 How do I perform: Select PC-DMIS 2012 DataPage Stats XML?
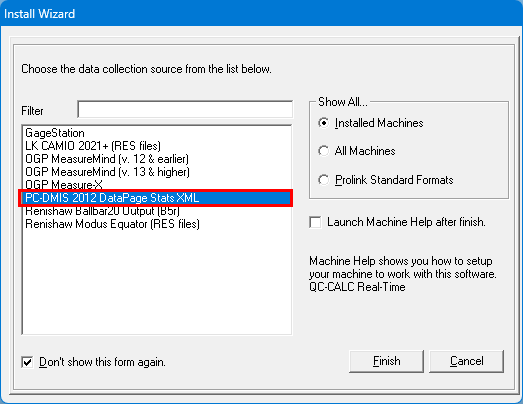tap(155, 198)
